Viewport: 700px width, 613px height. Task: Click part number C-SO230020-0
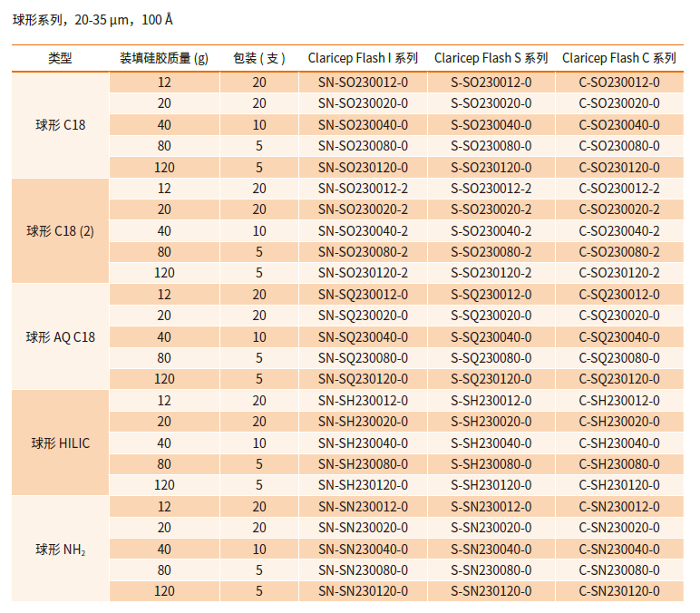619,103
